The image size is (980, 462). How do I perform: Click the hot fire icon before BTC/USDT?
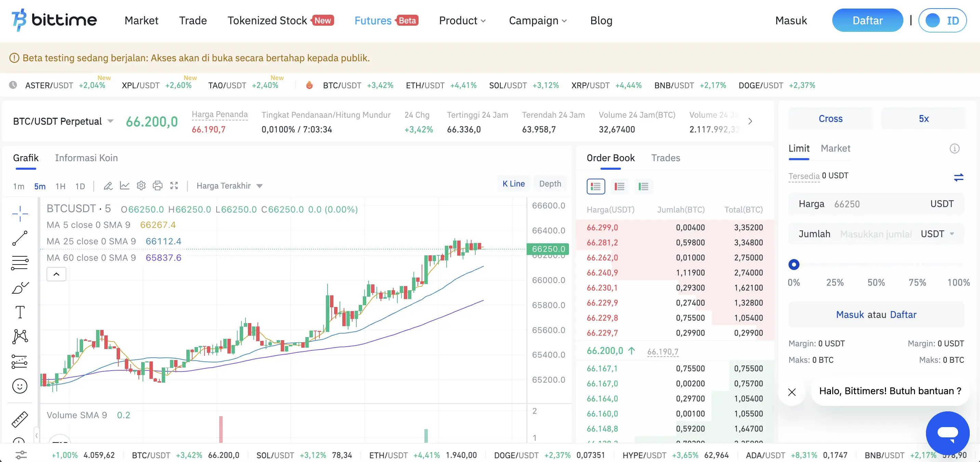coord(309,85)
